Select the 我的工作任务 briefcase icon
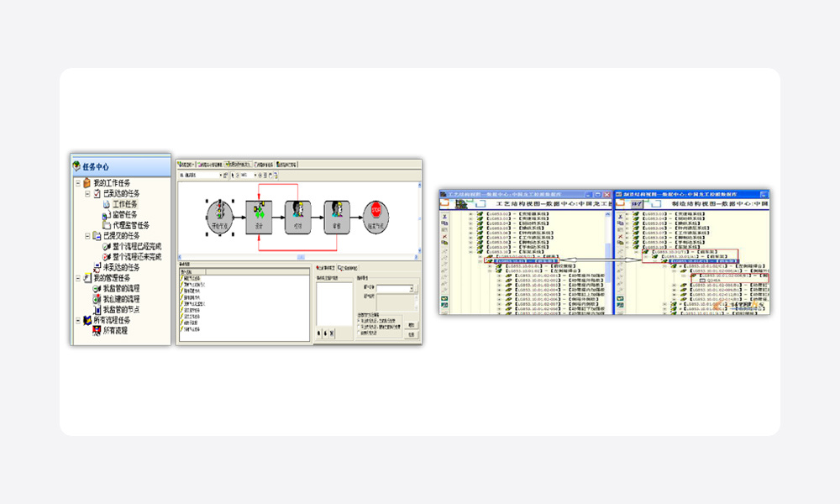840x504 pixels. click(87, 183)
